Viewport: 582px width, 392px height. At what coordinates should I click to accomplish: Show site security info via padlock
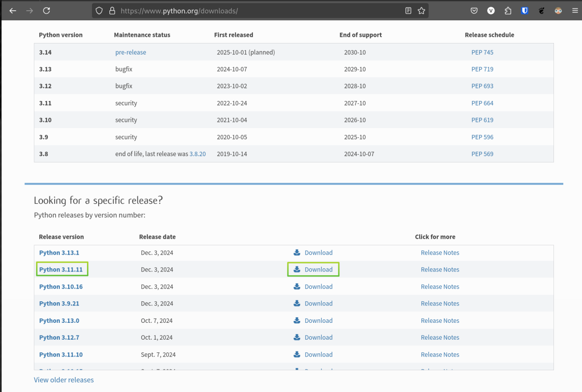click(x=112, y=11)
